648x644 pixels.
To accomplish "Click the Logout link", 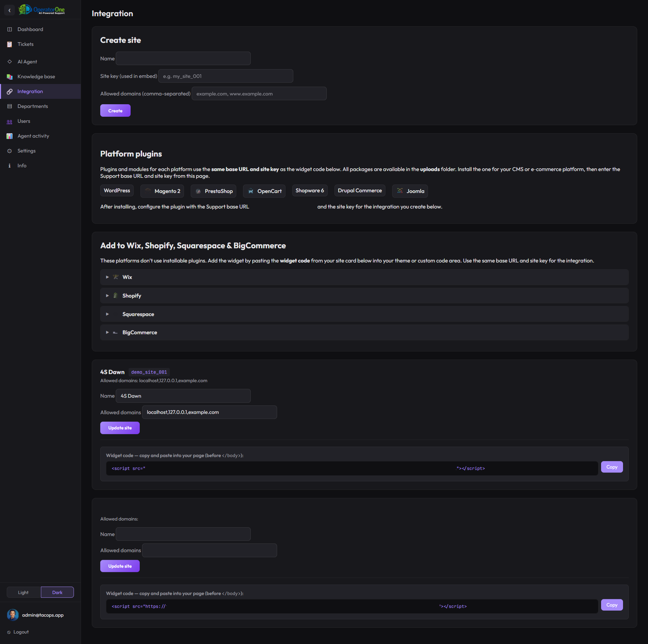I will tap(21, 632).
